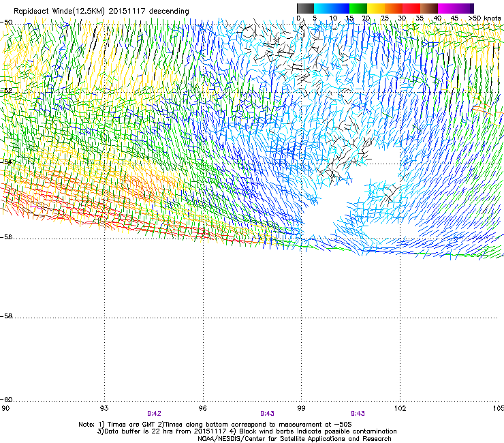The height and width of the screenshot is (443, 504).
Task: Click the green 15-20 knots color bar segment
Action: click(358, 8)
